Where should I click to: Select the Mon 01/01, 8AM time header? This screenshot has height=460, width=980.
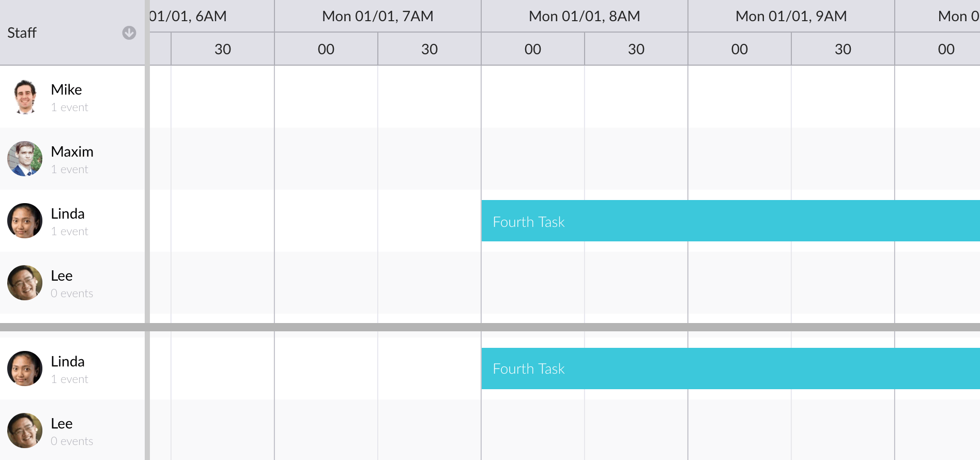click(585, 16)
